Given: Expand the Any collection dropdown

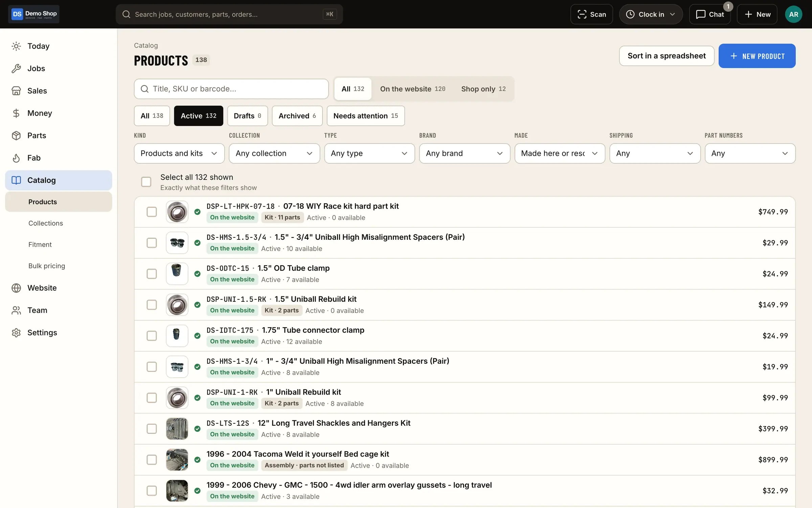Looking at the screenshot, I should click(x=274, y=153).
